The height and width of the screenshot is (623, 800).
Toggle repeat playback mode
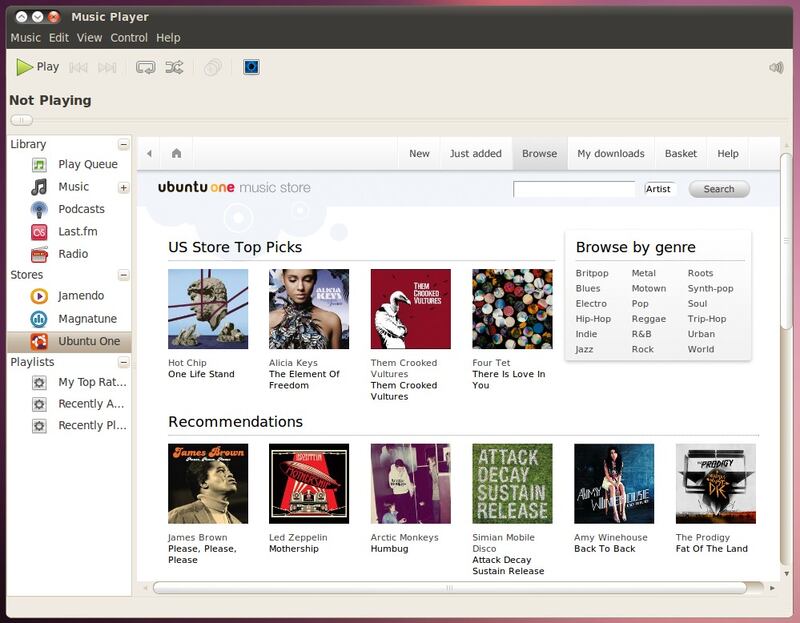(146, 68)
